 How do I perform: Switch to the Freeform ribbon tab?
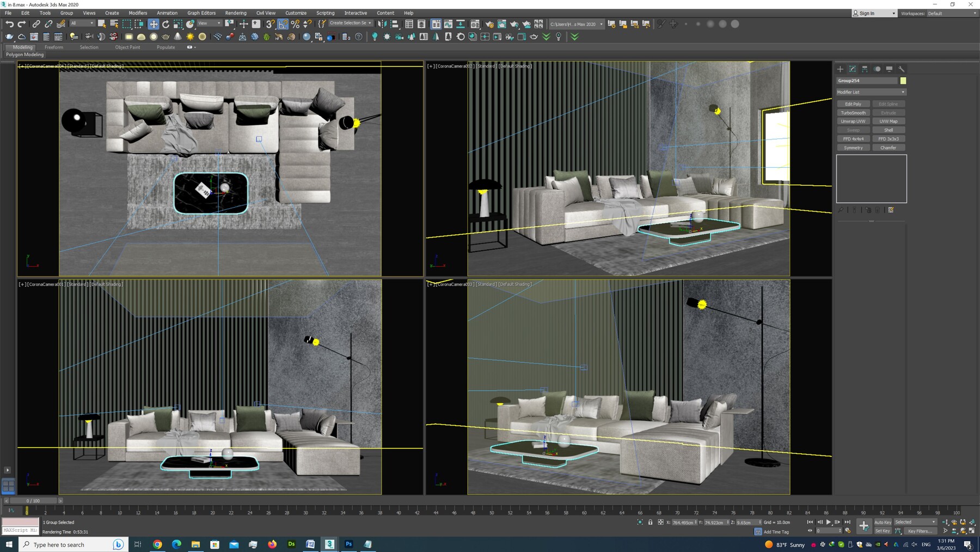pos(54,47)
